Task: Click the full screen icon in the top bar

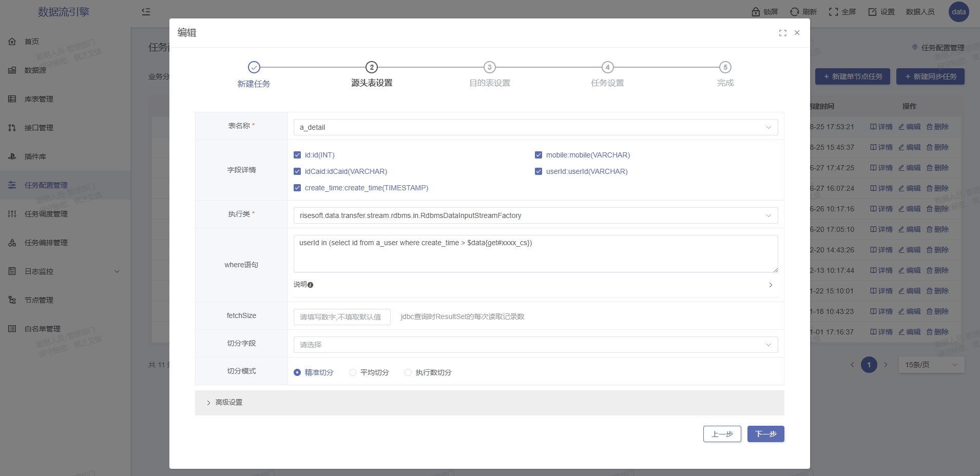Action: pyautogui.click(x=833, y=12)
